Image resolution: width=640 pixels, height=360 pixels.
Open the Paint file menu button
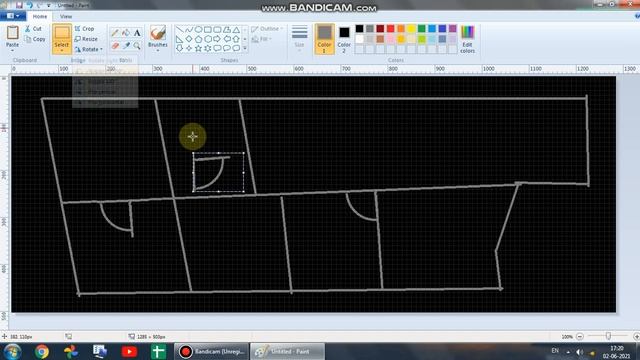[x=13, y=16]
